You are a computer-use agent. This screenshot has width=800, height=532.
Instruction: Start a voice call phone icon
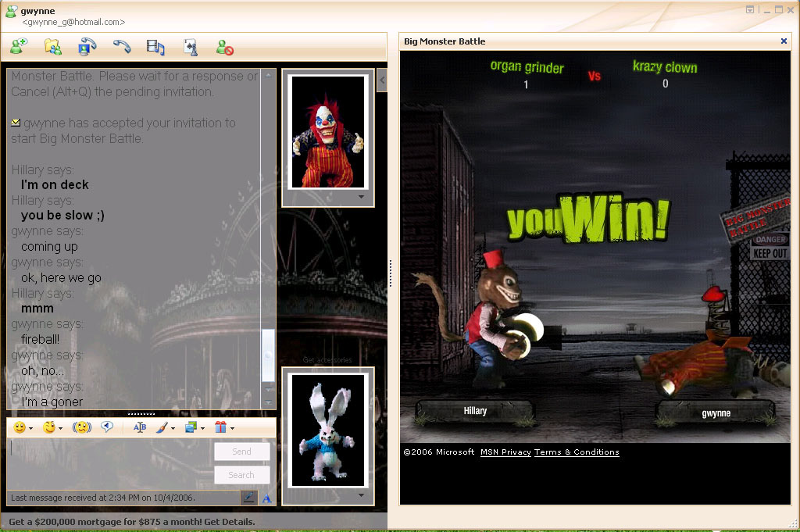122,46
